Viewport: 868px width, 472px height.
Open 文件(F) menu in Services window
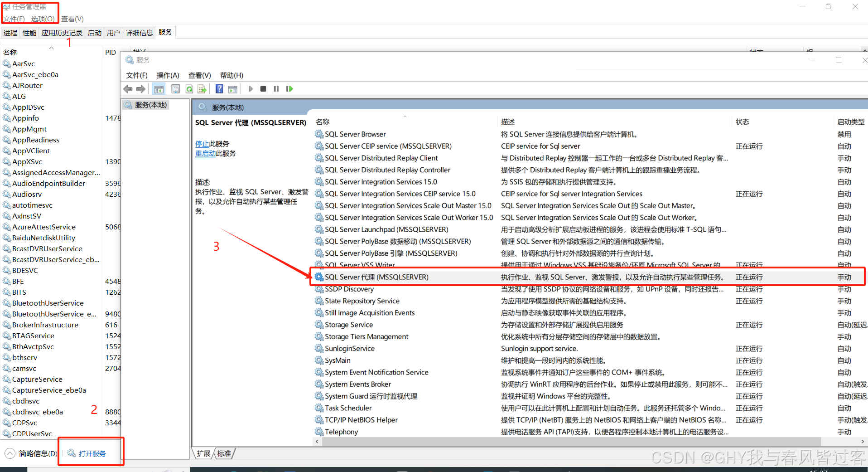pyautogui.click(x=137, y=75)
